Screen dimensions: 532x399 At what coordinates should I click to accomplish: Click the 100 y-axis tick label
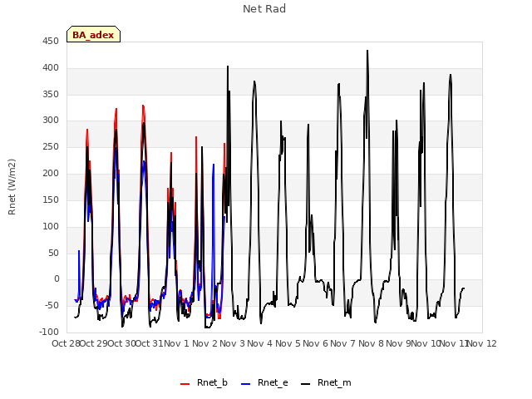51,226
